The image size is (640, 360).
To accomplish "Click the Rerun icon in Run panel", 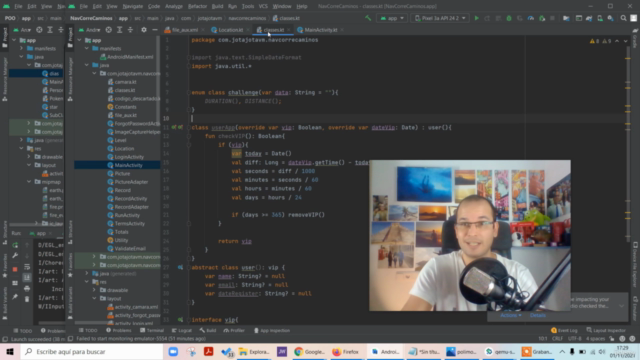I will pos(15,245).
